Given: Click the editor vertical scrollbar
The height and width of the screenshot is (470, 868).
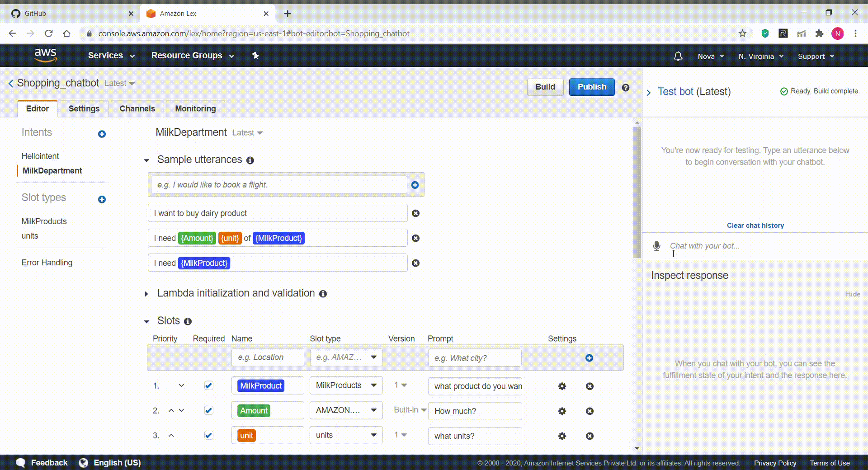Looking at the screenshot, I should tap(637, 192).
